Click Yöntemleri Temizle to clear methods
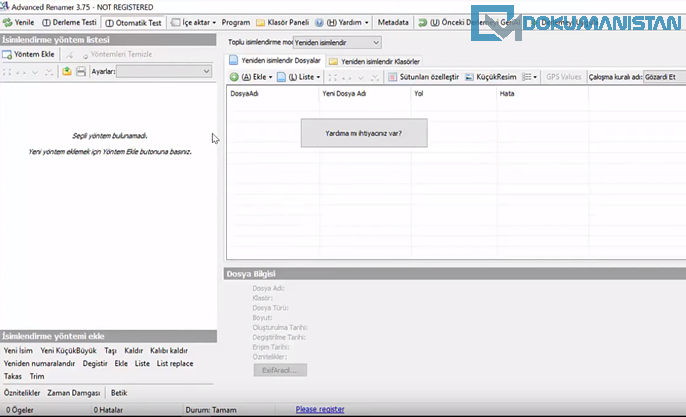 pyautogui.click(x=117, y=54)
